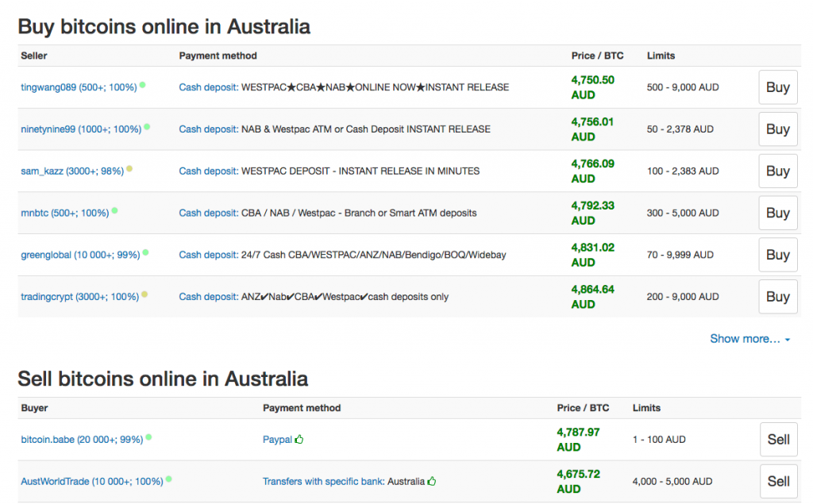Screen dimensions: 813x504
Task: Click the thumbs-up icon next to Paypal
Action: [299, 439]
